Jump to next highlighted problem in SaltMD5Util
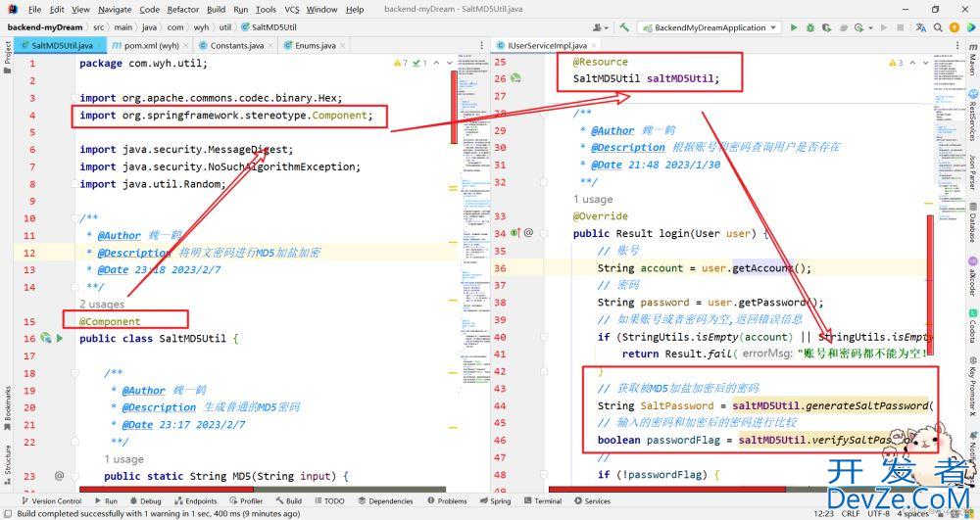 [450, 63]
